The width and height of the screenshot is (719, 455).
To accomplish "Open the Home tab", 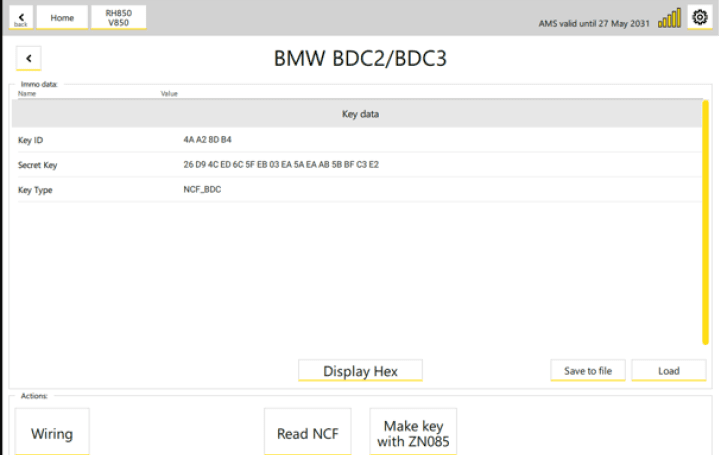I will point(62,17).
